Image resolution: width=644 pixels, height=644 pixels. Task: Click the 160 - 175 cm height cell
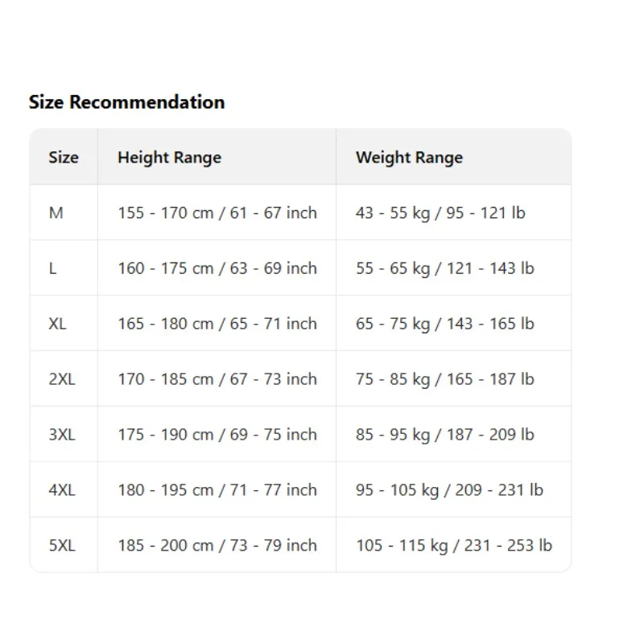(217, 268)
